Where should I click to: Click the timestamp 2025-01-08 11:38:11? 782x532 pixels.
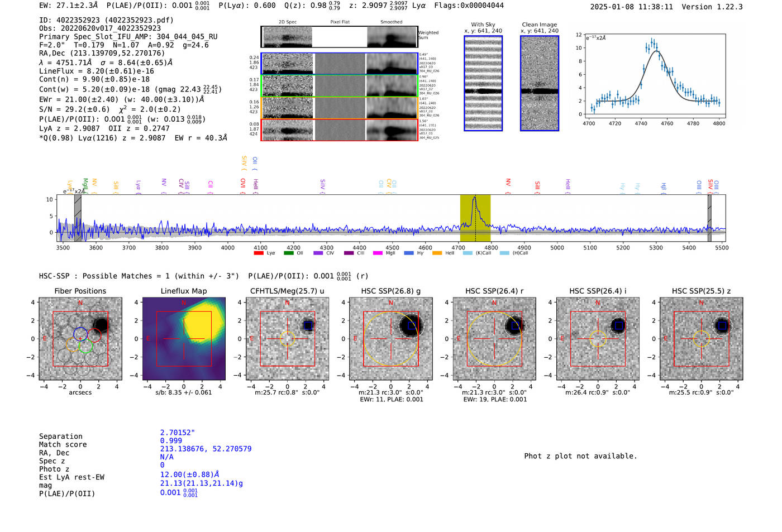[632, 7]
